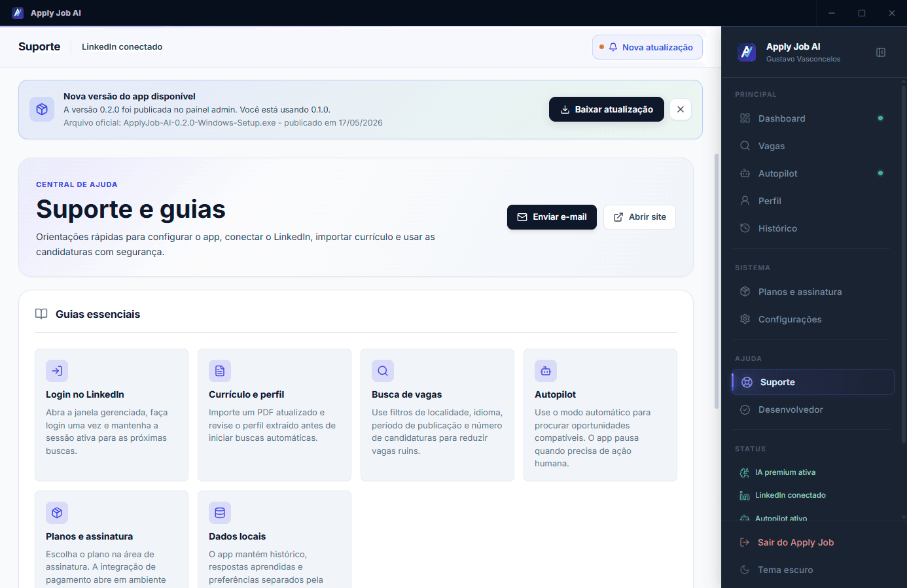This screenshot has width=907, height=588.
Task: Click the Vagas magnifier icon
Action: tap(745, 146)
